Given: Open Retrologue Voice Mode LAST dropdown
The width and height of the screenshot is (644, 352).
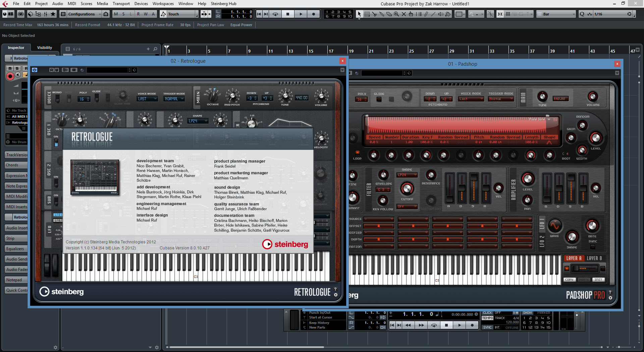Looking at the screenshot, I should [147, 99].
